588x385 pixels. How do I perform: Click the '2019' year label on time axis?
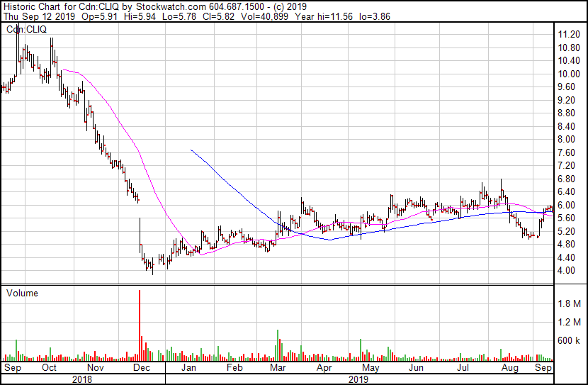pos(358,379)
